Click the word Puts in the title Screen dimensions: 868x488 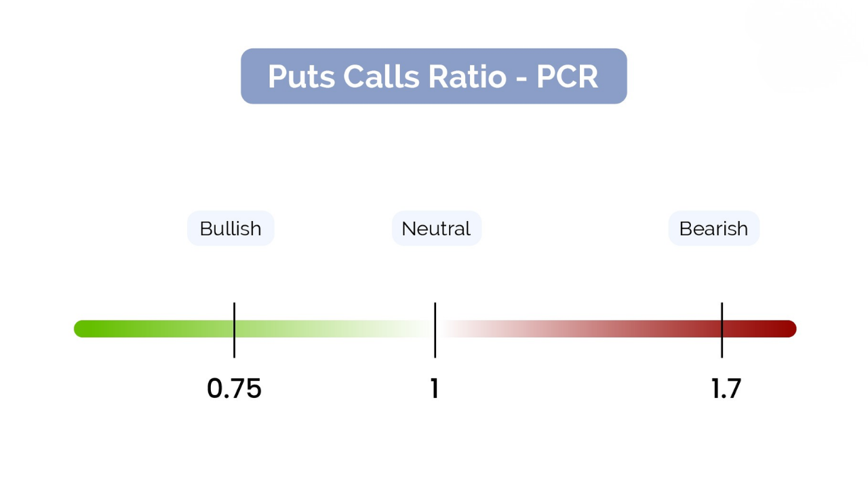coord(302,77)
